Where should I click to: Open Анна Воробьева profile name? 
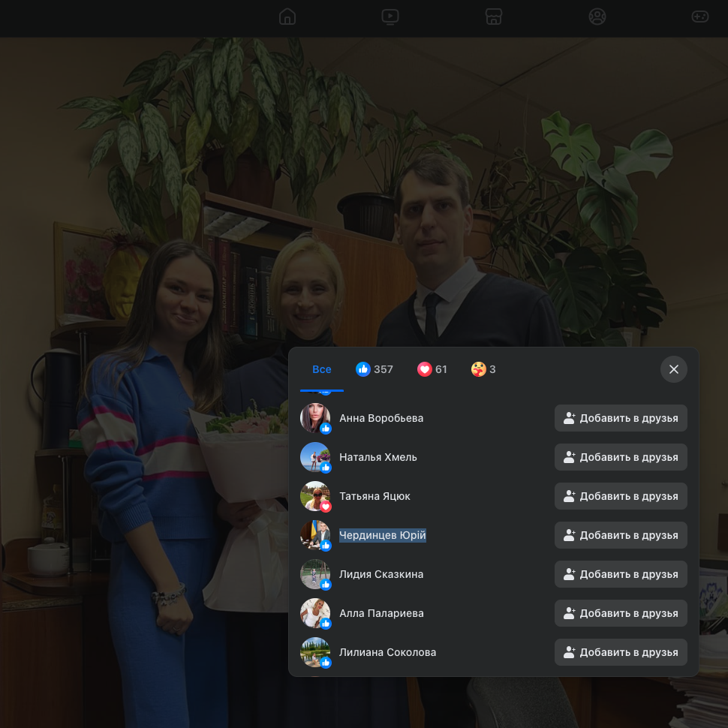click(x=381, y=418)
